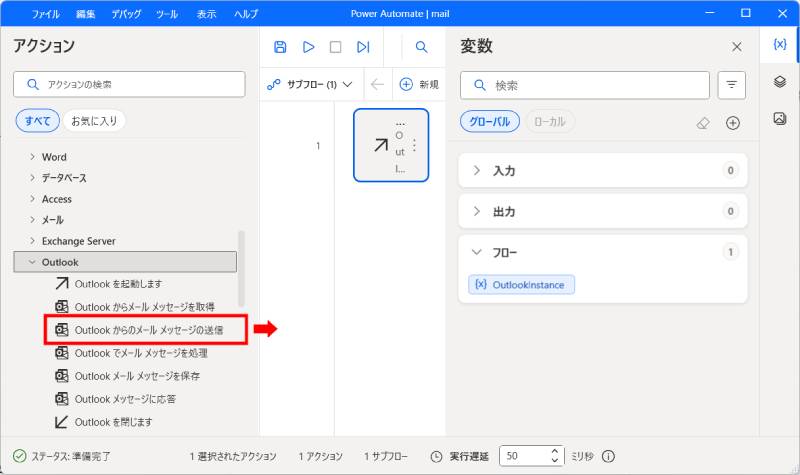Click Outlook を起動します action
Screen dimensions: 800x475
pos(108,284)
